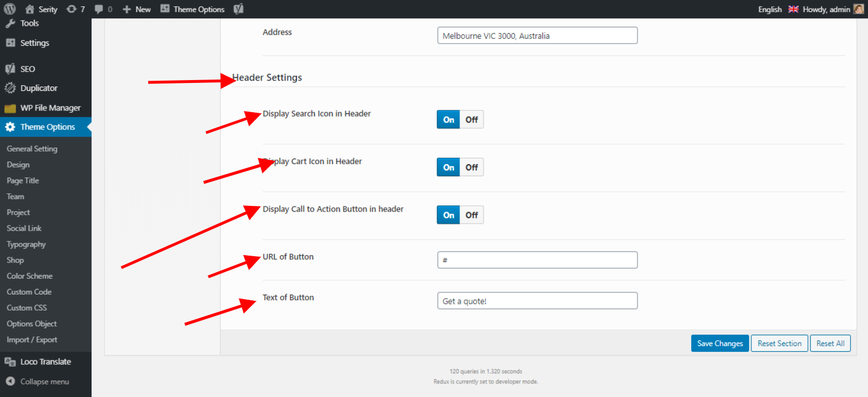868x397 pixels.
Task: Turn off Display Cart Icon in Header
Action: [471, 168]
